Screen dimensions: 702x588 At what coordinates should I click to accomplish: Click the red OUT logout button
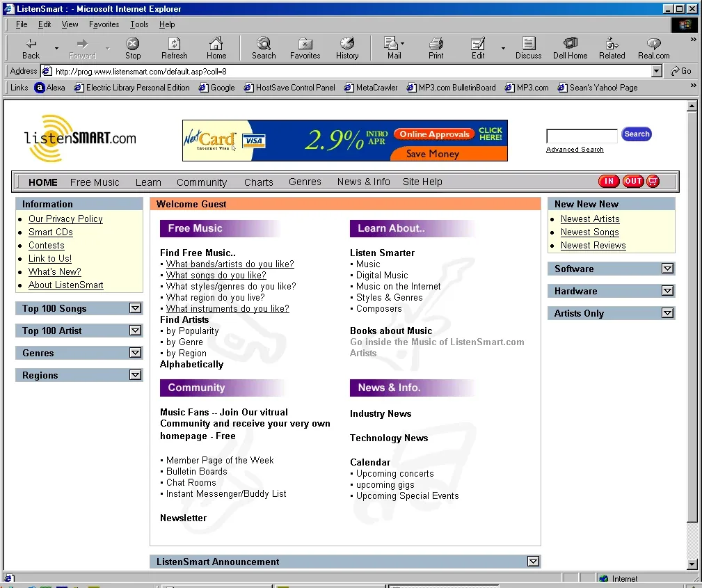pyautogui.click(x=633, y=182)
